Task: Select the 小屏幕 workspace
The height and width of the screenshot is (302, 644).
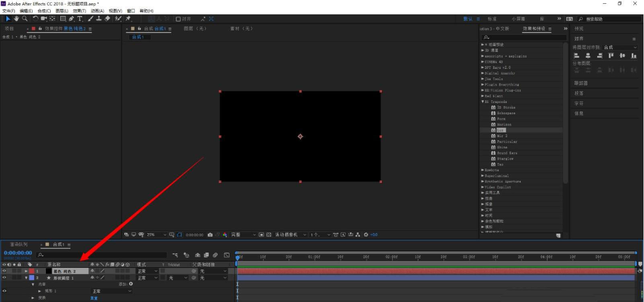Action: (518, 19)
